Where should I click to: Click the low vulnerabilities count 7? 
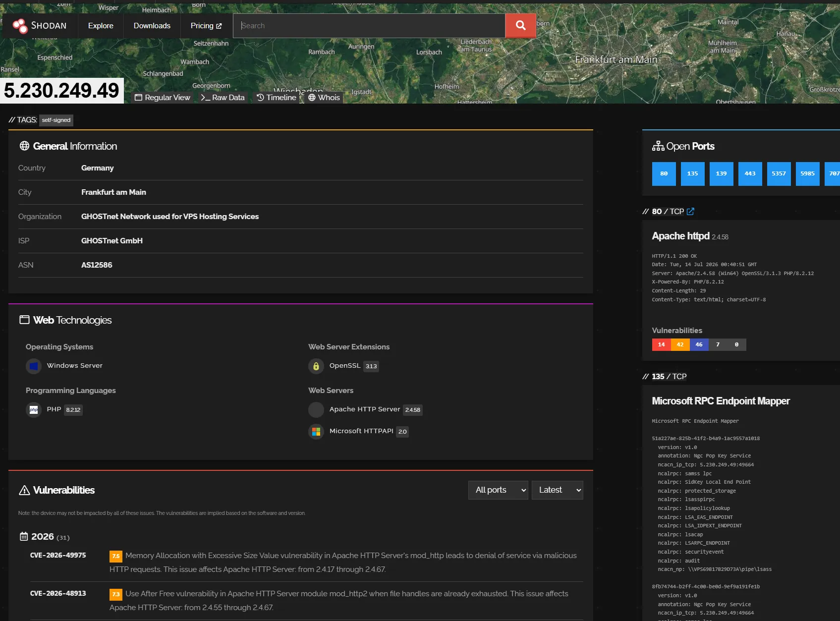718,344
